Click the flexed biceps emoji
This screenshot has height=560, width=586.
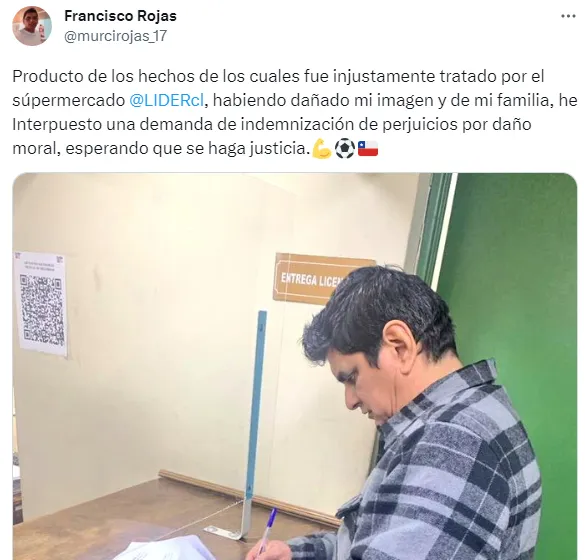pos(321,149)
